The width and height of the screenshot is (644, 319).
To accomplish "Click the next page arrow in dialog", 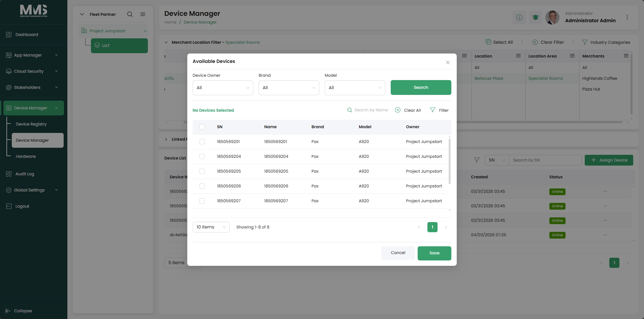I will coord(446,227).
